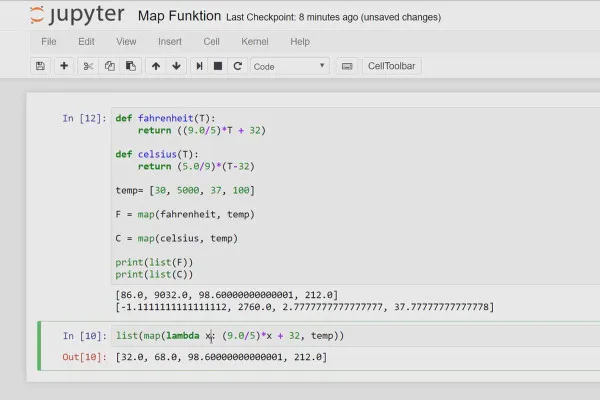The width and height of the screenshot is (600, 400).
Task: Open the cell type Code dropdown
Action: pyautogui.click(x=290, y=67)
